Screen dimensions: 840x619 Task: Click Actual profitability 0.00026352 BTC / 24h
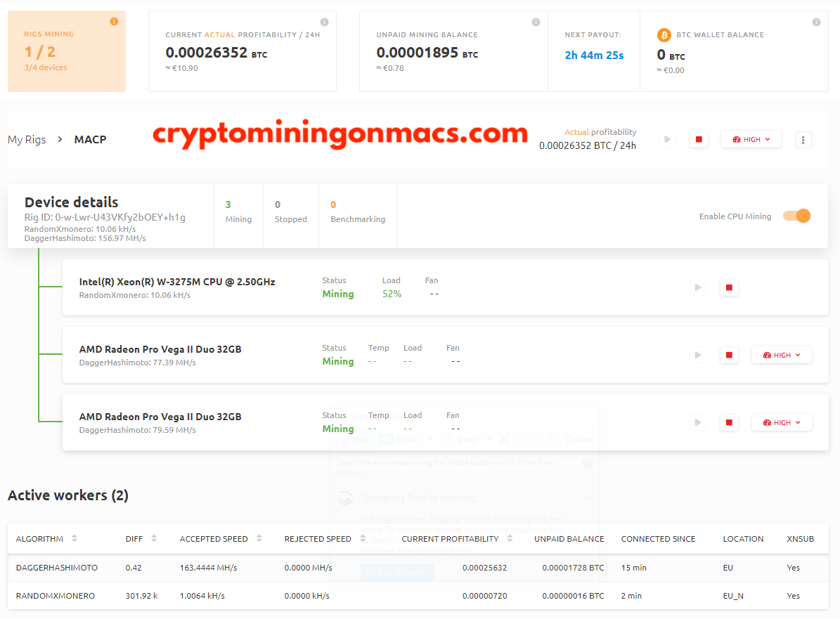pyautogui.click(x=588, y=139)
